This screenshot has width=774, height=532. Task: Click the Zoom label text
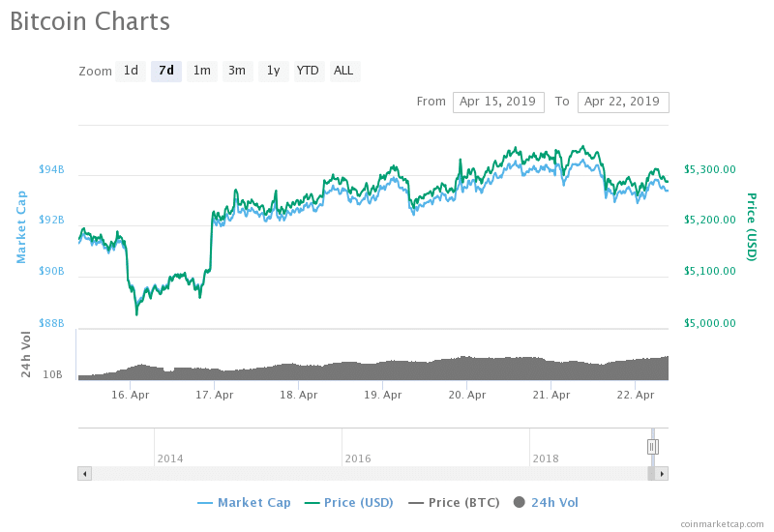point(95,72)
